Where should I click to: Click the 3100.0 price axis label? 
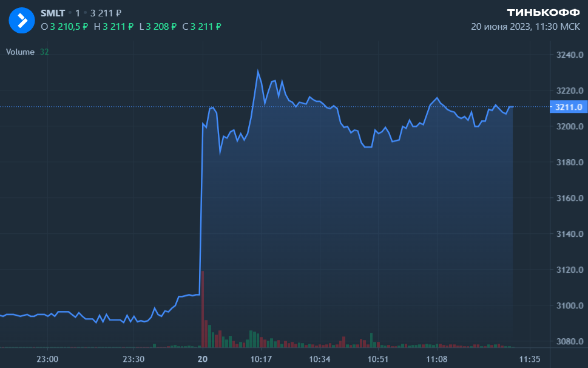569,305
